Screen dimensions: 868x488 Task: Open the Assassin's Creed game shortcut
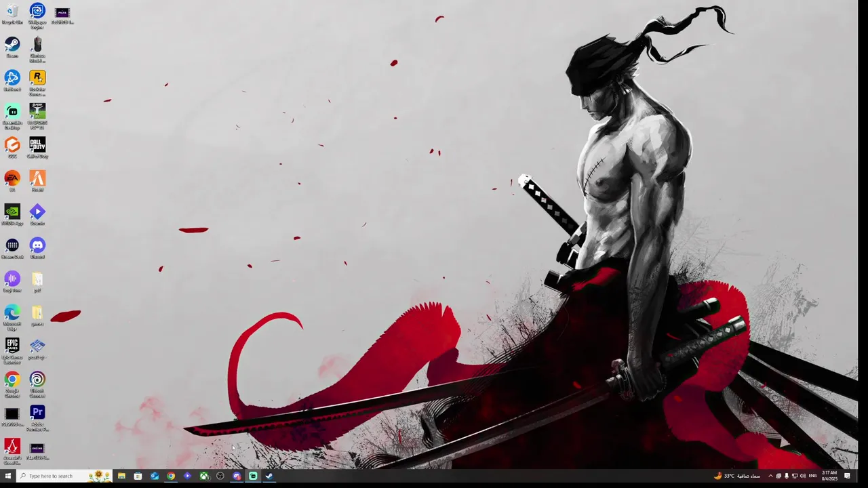pos(12,451)
